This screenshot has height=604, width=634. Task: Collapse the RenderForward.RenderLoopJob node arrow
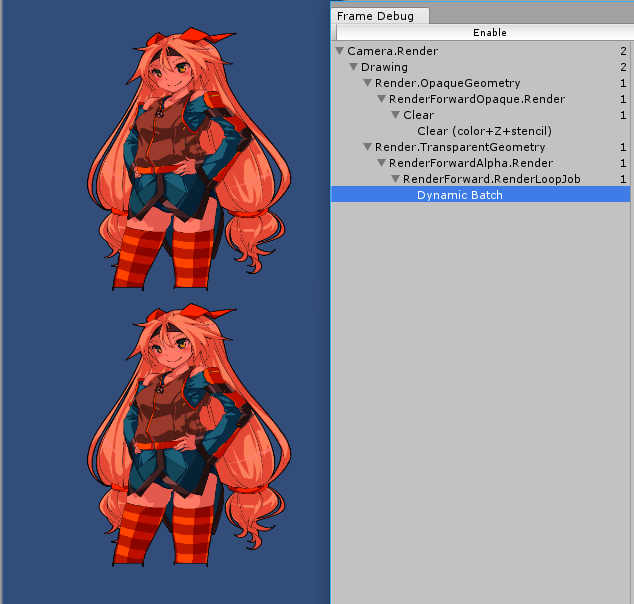(396, 179)
